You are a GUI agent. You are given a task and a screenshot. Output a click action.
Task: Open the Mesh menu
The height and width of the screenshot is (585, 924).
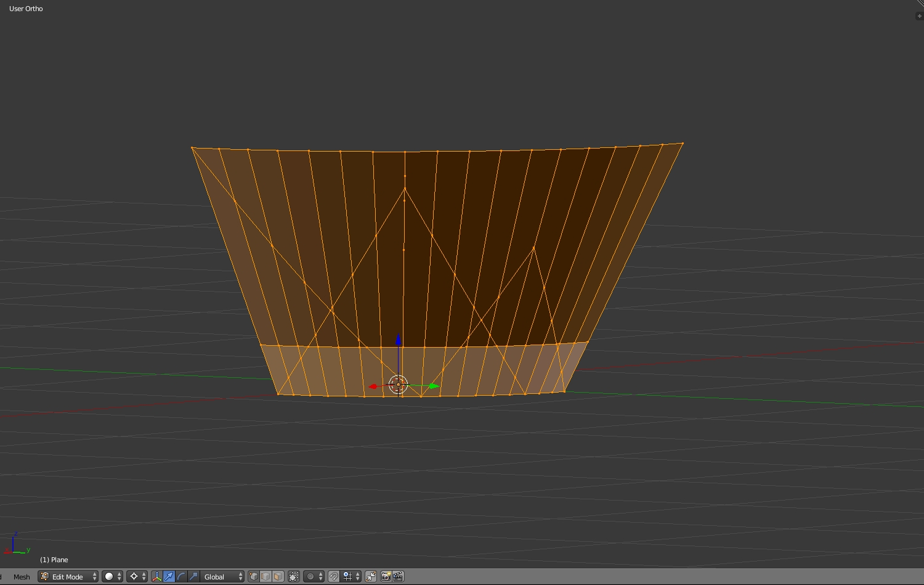coord(22,577)
